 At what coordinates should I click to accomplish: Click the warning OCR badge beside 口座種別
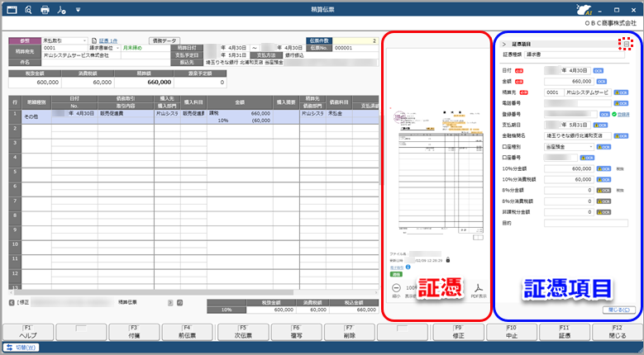pos(603,147)
